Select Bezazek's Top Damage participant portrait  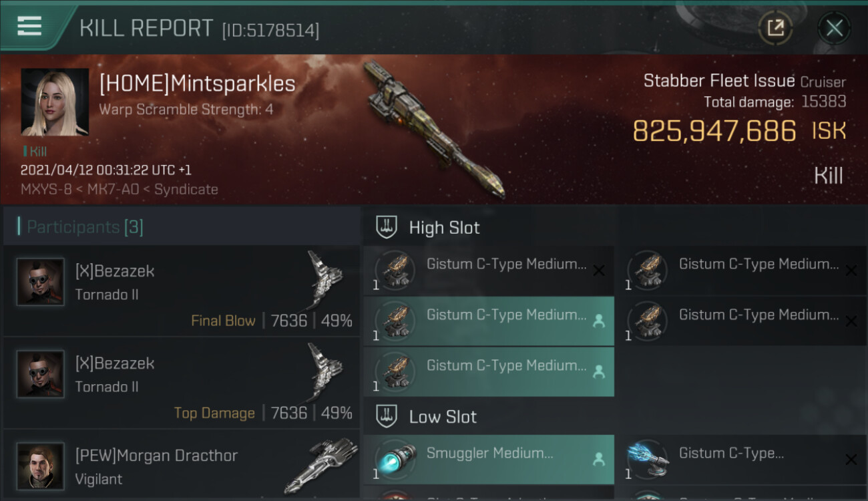pyautogui.click(x=41, y=374)
